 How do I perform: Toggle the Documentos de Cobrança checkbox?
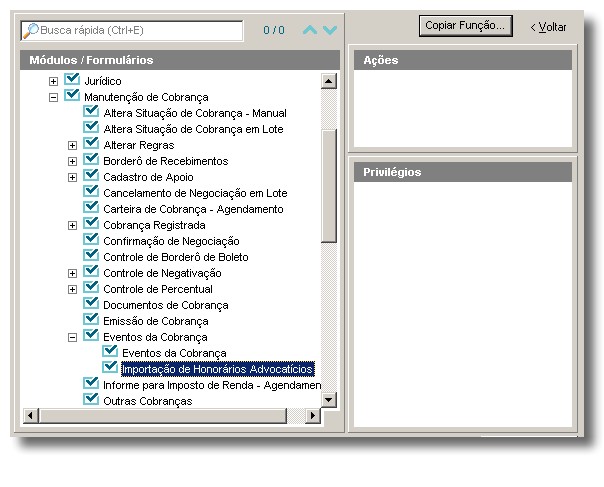click(91, 303)
